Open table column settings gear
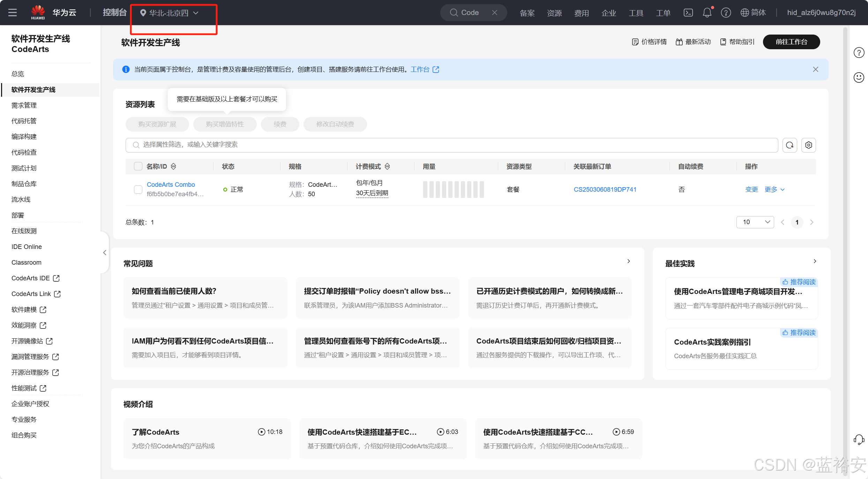868x479 pixels. point(809,145)
